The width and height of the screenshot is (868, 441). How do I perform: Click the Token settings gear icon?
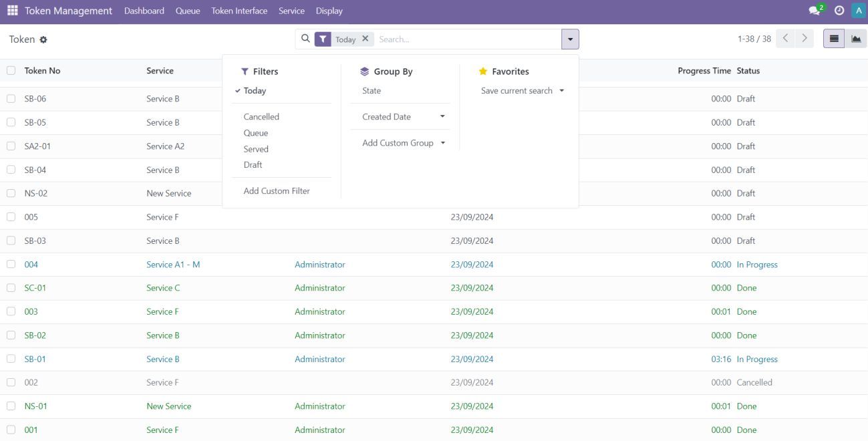[43, 40]
